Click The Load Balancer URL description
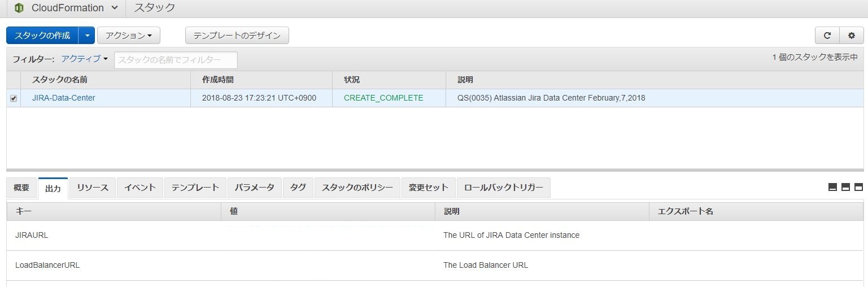 tap(486, 265)
